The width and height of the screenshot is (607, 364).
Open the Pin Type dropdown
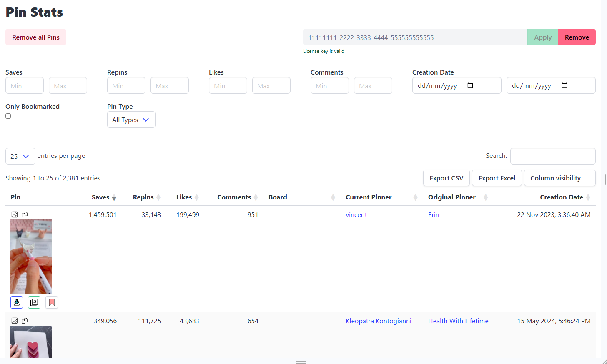click(131, 120)
